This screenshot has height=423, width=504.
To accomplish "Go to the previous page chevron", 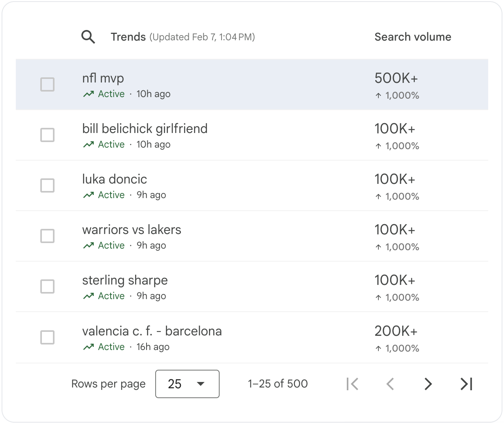I will [x=390, y=384].
